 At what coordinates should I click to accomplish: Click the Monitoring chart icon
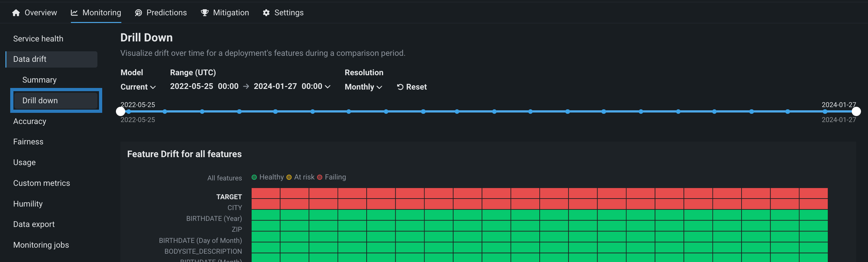click(74, 13)
